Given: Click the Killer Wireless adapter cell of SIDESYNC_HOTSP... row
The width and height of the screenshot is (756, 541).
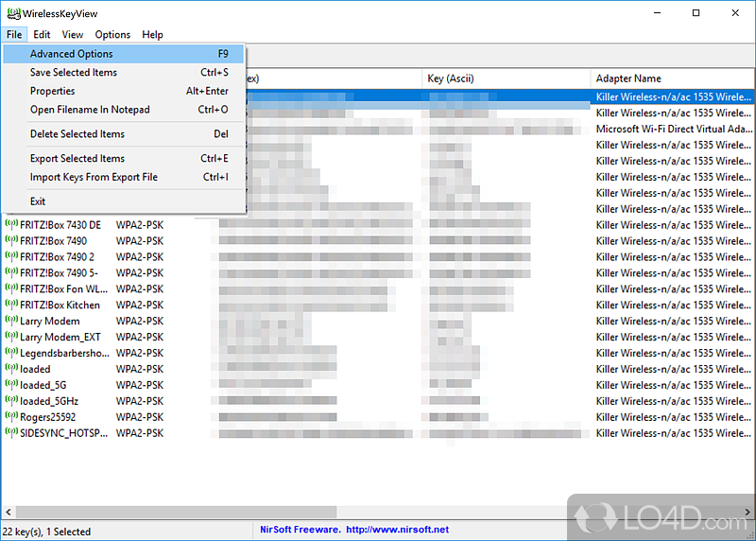Looking at the screenshot, I should [674, 433].
